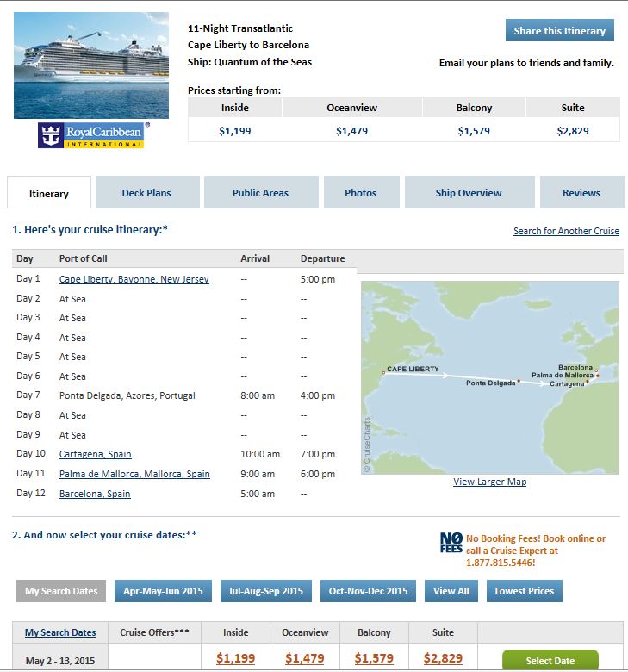
Task: Choose the Oct-Nov-Dec 2015 date filter
Action: click(x=367, y=591)
